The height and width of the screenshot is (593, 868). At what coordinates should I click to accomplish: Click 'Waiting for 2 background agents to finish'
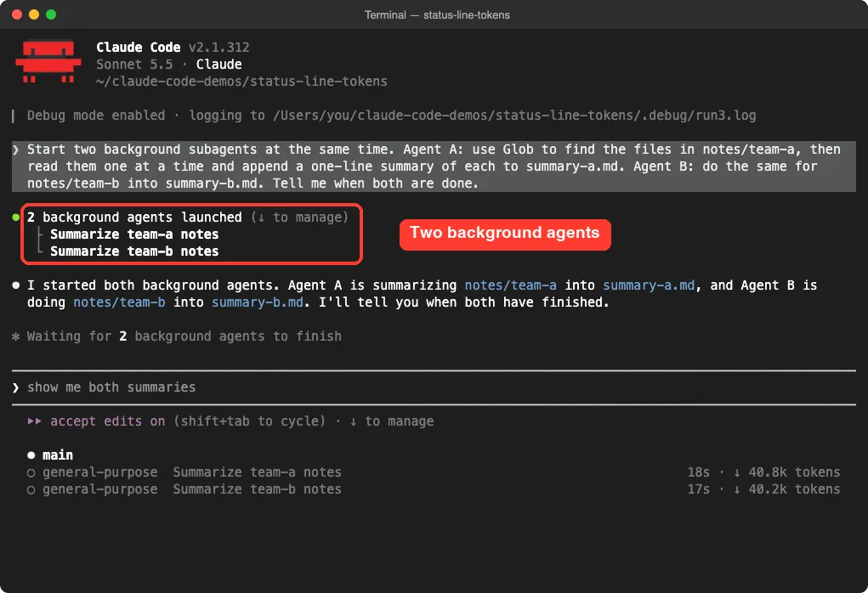click(184, 336)
